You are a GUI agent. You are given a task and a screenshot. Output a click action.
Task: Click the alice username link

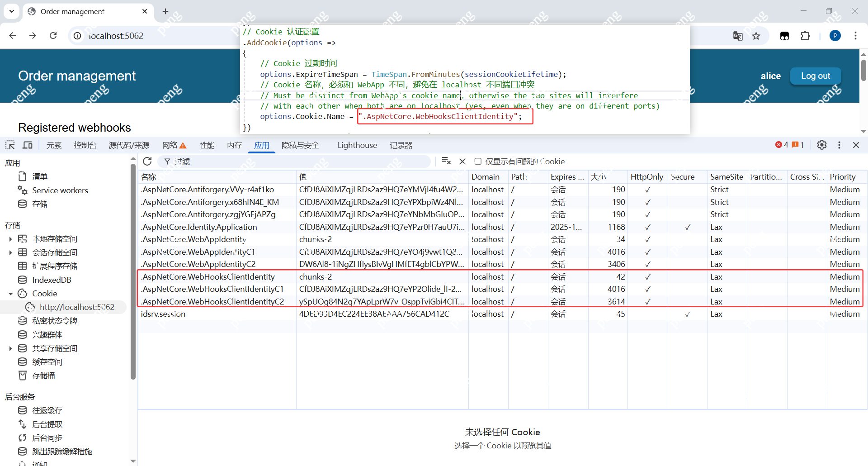pyautogui.click(x=770, y=76)
